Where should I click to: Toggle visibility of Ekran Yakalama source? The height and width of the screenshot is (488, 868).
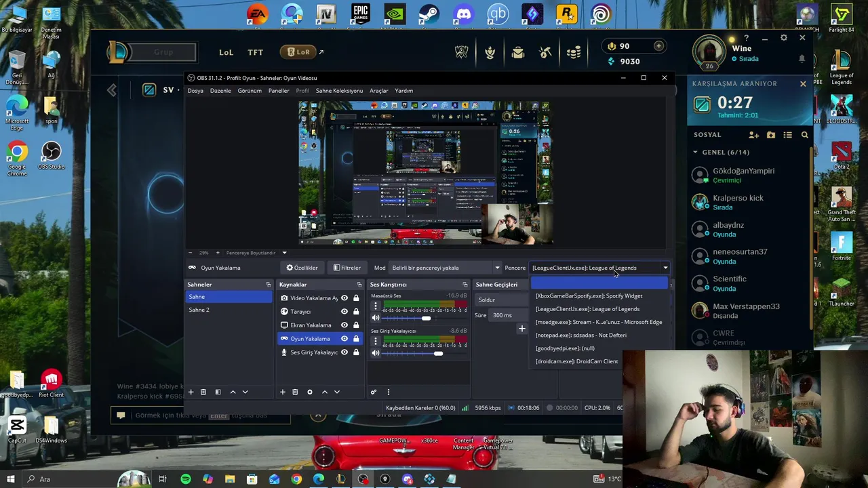(344, 325)
